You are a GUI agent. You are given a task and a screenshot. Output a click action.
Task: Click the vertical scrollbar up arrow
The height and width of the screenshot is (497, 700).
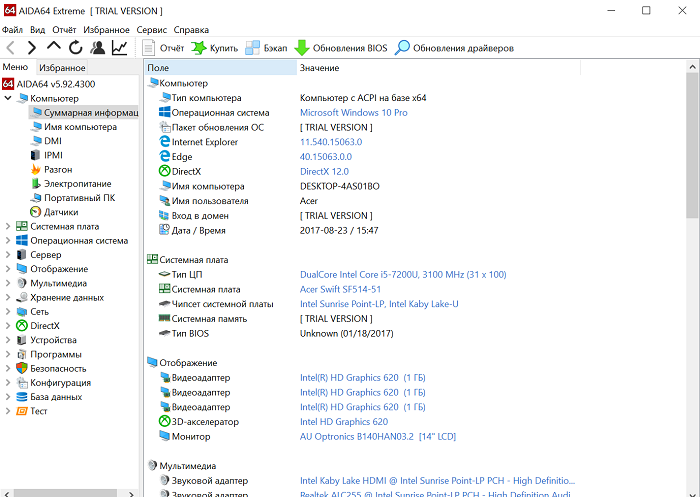coord(692,67)
